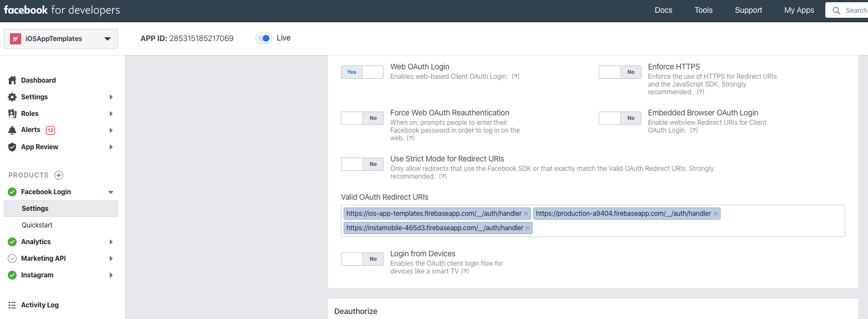Disable the Web OAuth Login toggle
This screenshot has height=319, width=868.
click(362, 72)
